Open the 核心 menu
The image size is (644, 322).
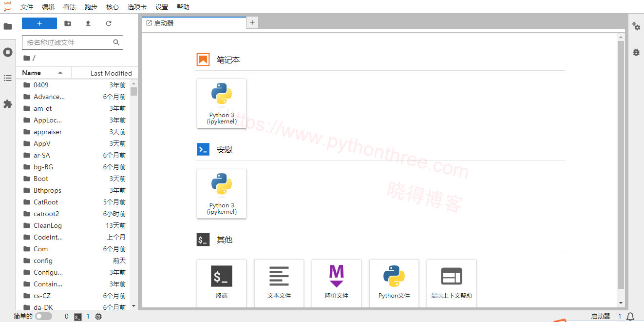(x=113, y=7)
